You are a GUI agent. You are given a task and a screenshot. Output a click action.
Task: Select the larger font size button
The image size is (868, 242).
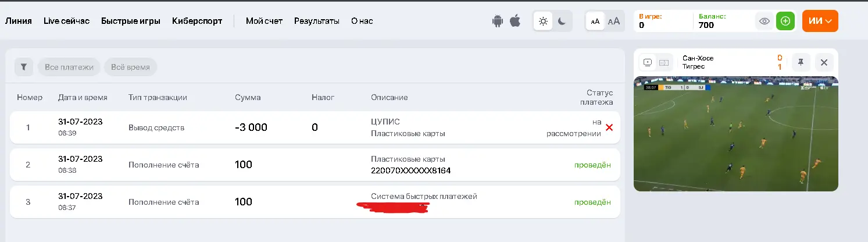tap(614, 21)
